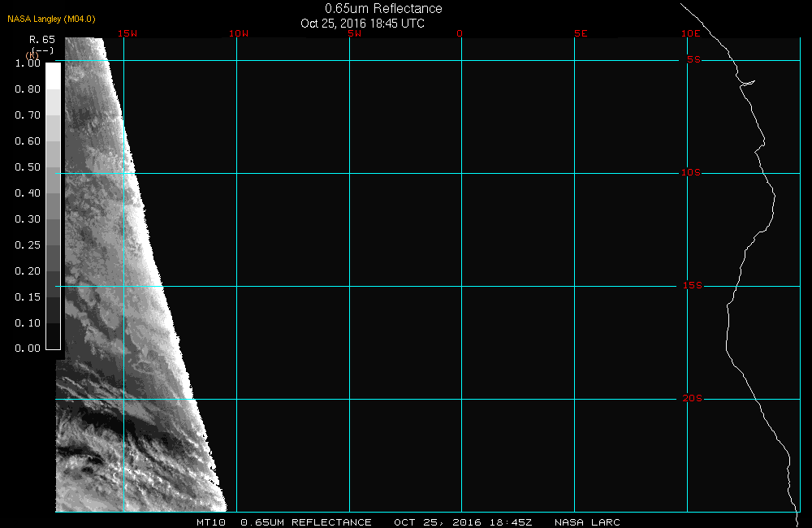Select the 10S latitude label
The image size is (812, 528).
pyautogui.click(x=690, y=173)
